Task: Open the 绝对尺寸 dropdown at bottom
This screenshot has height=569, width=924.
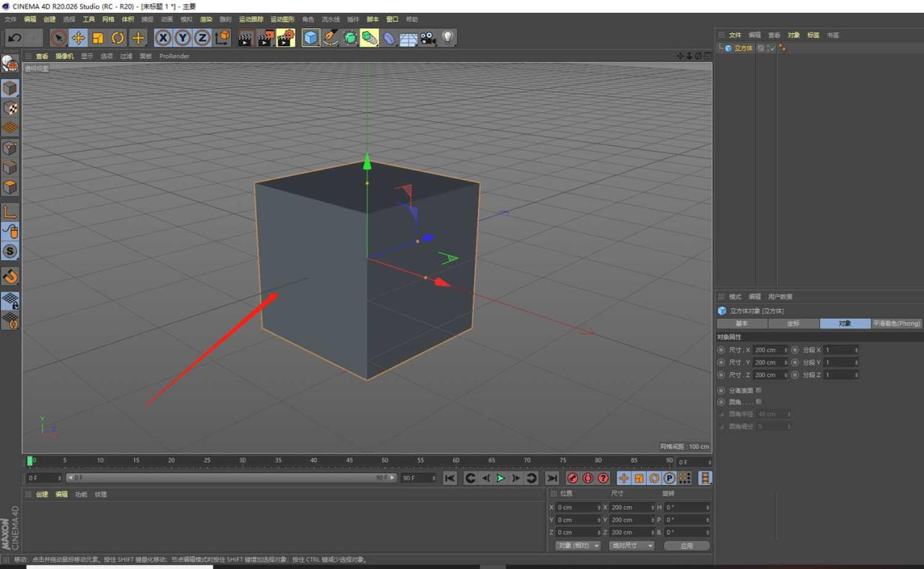Action: tap(630, 545)
